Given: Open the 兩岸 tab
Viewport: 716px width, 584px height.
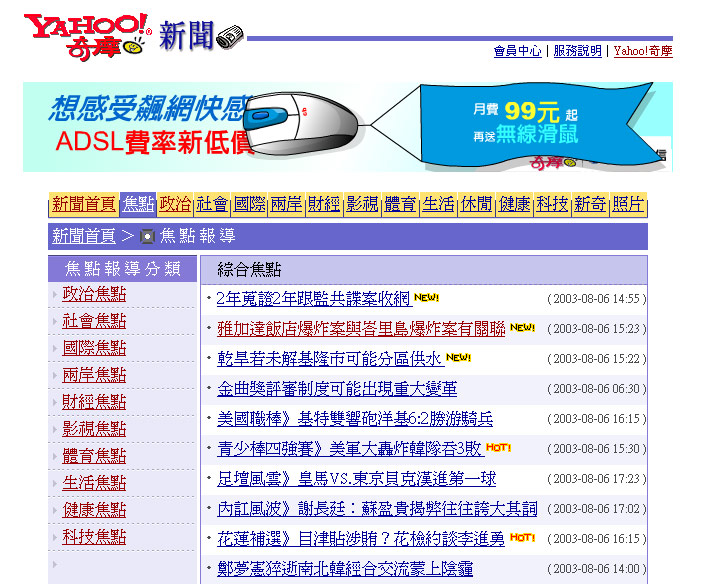Looking at the screenshot, I should tap(286, 204).
